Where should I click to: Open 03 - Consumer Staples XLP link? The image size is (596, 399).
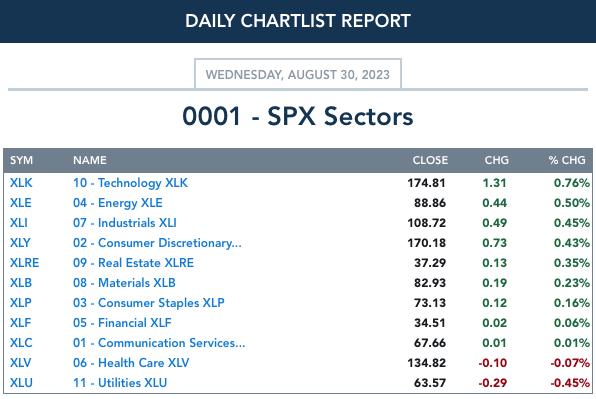(x=149, y=303)
